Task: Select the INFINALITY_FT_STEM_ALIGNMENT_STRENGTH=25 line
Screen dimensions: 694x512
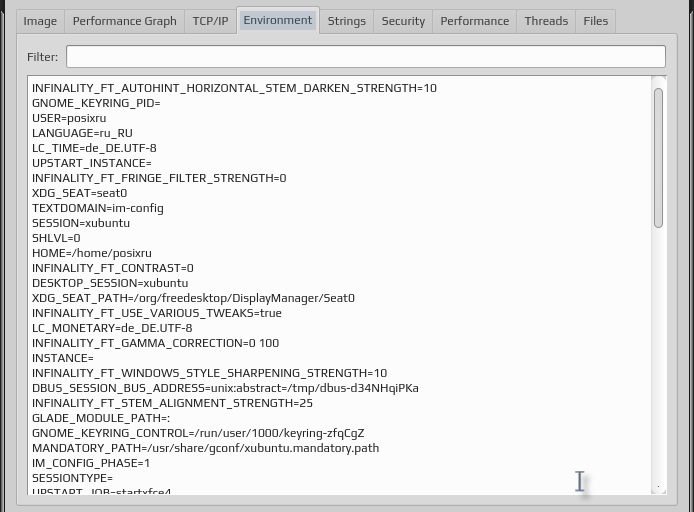Action: click(x=173, y=404)
